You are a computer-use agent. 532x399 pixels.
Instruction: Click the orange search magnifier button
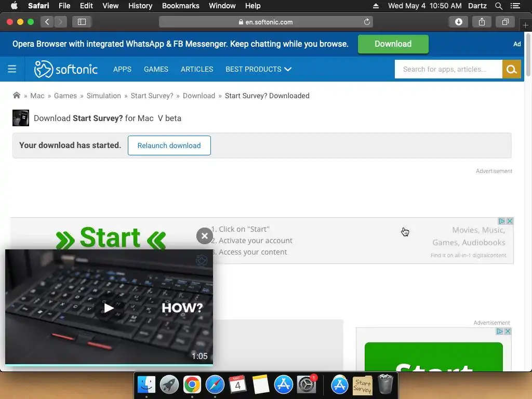click(511, 69)
